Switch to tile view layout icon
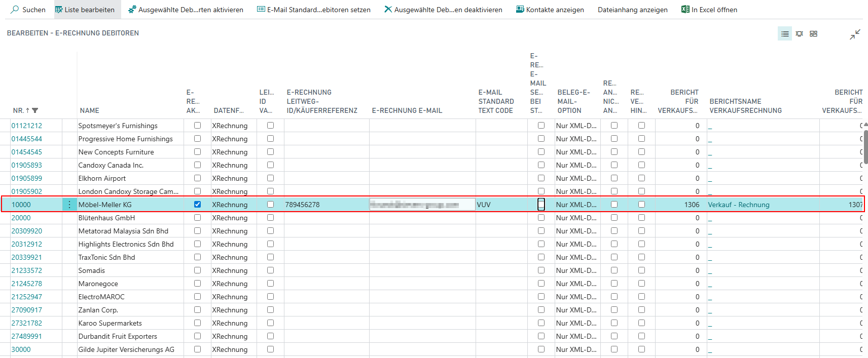This screenshot has width=868, height=358. (x=813, y=34)
